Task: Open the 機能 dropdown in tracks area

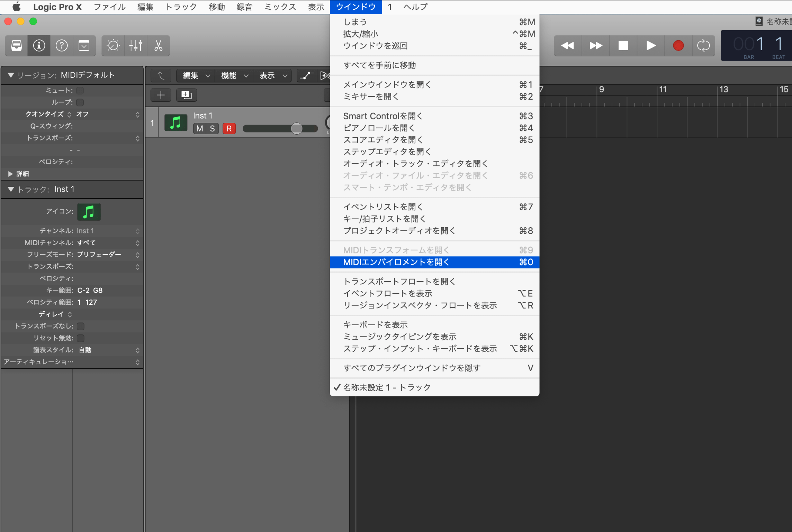Action: point(234,75)
